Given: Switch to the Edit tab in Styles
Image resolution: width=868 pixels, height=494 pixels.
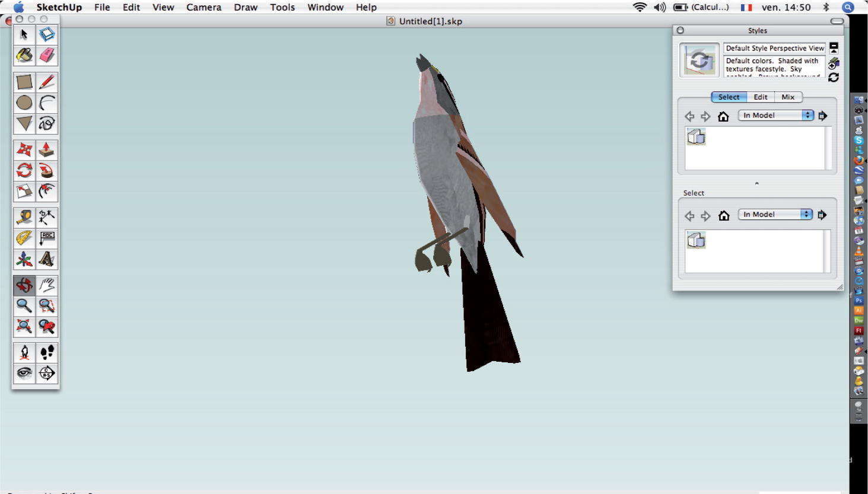Looking at the screenshot, I should click(761, 97).
